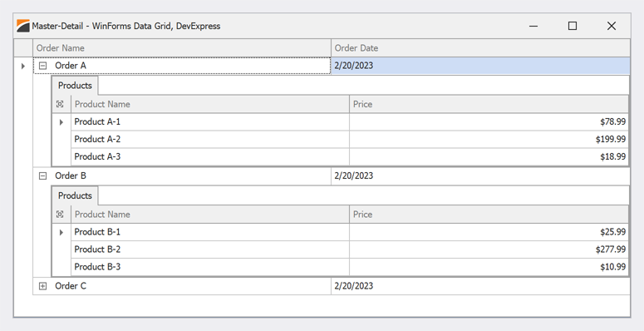
Task: Click Product Name header in Order A's detail grid
Action: tap(210, 105)
